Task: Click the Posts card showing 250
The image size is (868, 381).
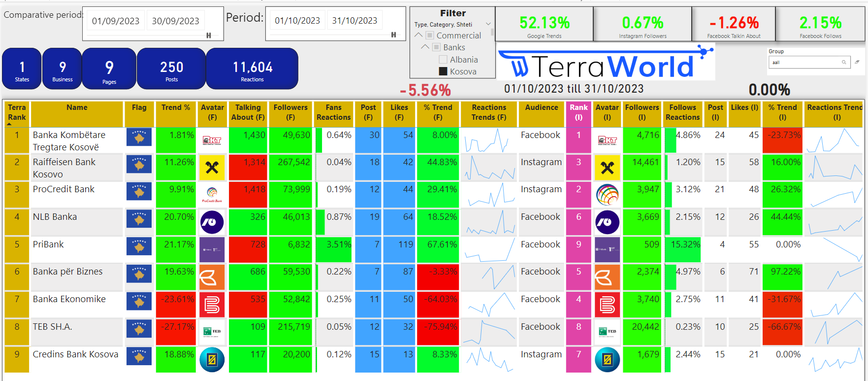Action: (171, 69)
